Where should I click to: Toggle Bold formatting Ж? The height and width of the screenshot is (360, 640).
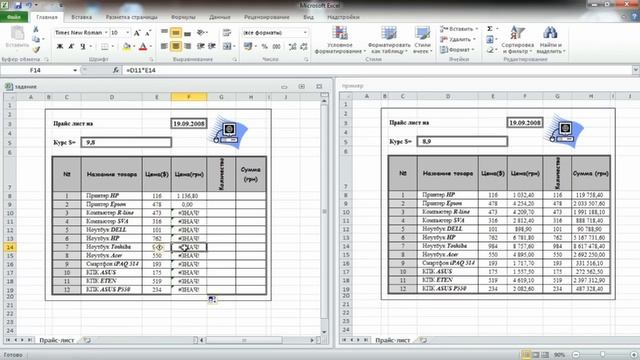point(60,47)
